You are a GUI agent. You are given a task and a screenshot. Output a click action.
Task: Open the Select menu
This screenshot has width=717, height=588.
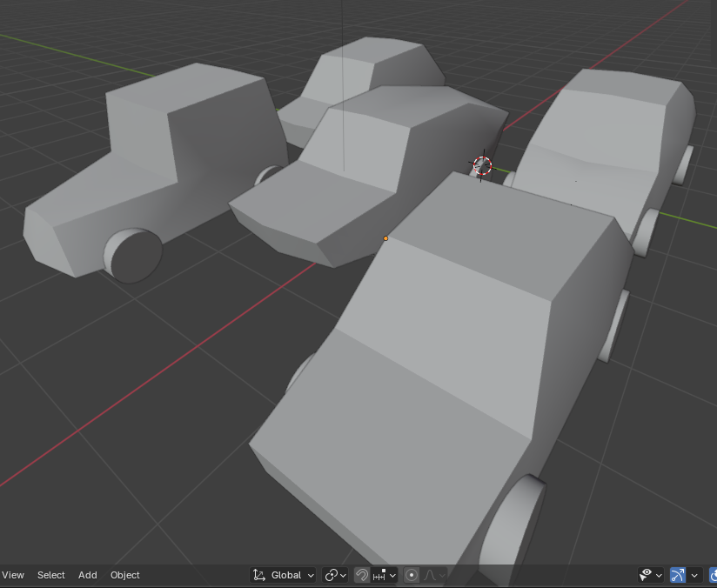tap(50, 575)
